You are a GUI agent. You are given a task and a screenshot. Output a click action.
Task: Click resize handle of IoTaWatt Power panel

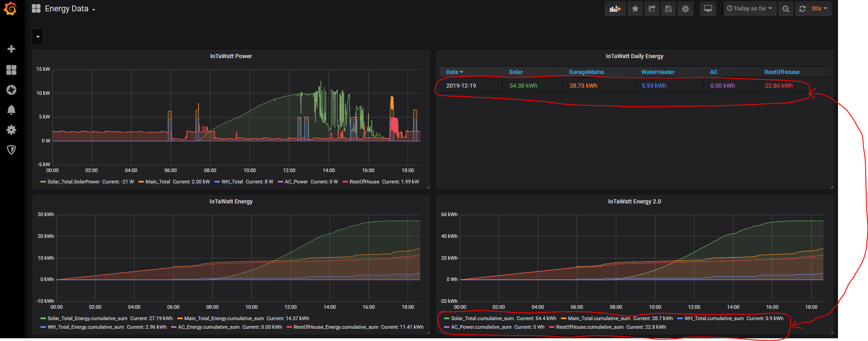(428, 187)
